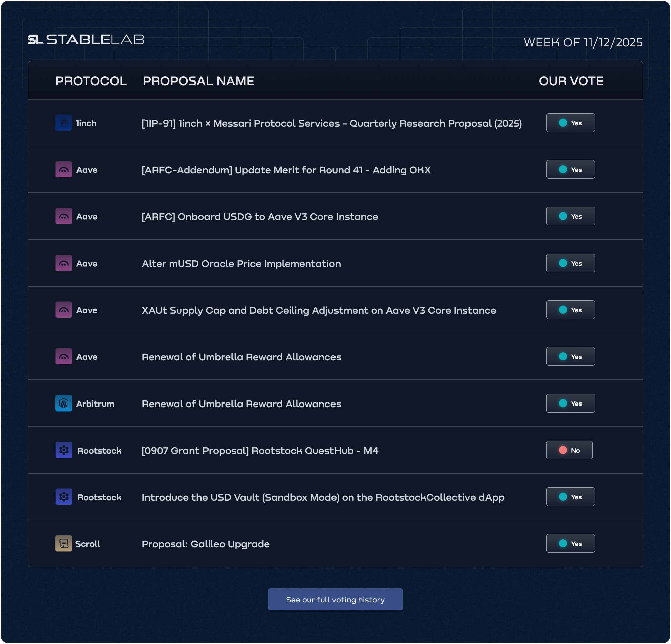Click the No vote badge for Rootstock QuestHub

[569, 450]
